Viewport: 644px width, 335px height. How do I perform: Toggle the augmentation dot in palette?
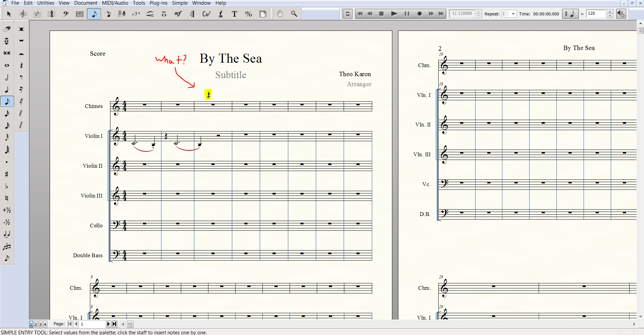[7, 162]
